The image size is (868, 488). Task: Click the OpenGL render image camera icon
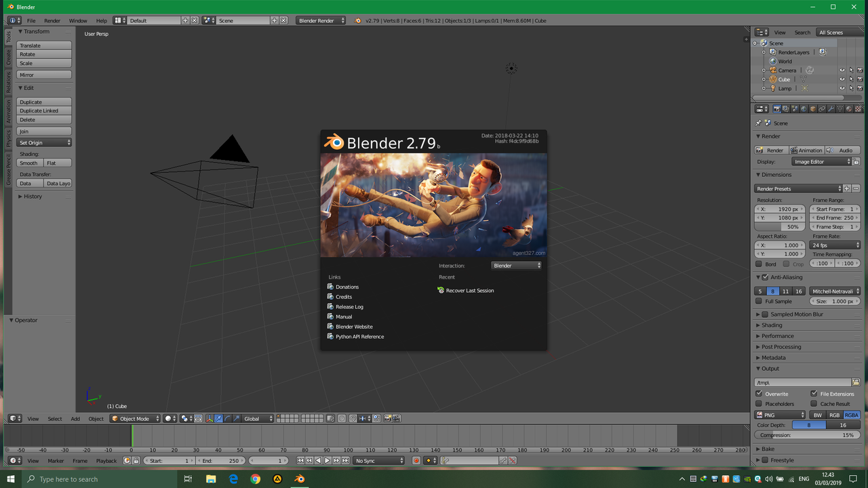coord(388,419)
